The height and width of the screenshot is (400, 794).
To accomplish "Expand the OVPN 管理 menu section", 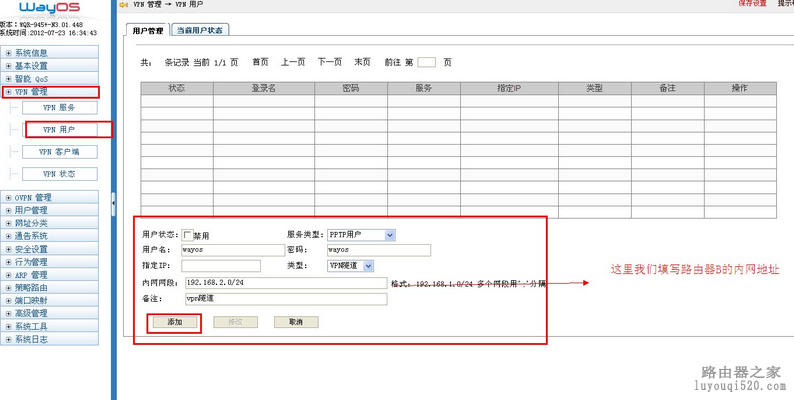I will pos(50,197).
